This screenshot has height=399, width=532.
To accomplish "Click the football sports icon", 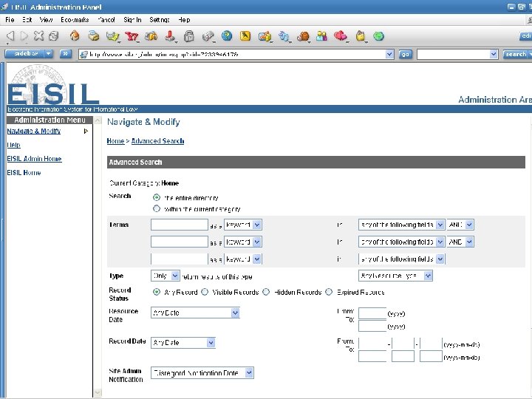I will coord(303,36).
